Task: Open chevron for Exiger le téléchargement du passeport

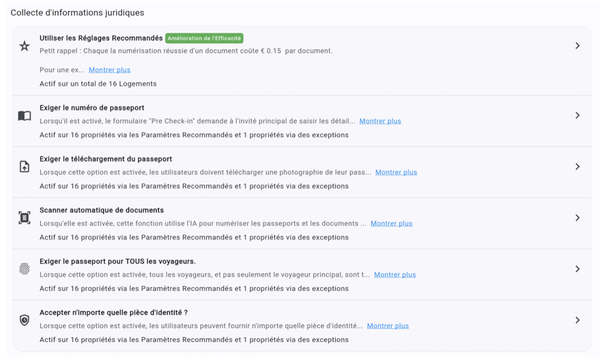Action: click(577, 167)
